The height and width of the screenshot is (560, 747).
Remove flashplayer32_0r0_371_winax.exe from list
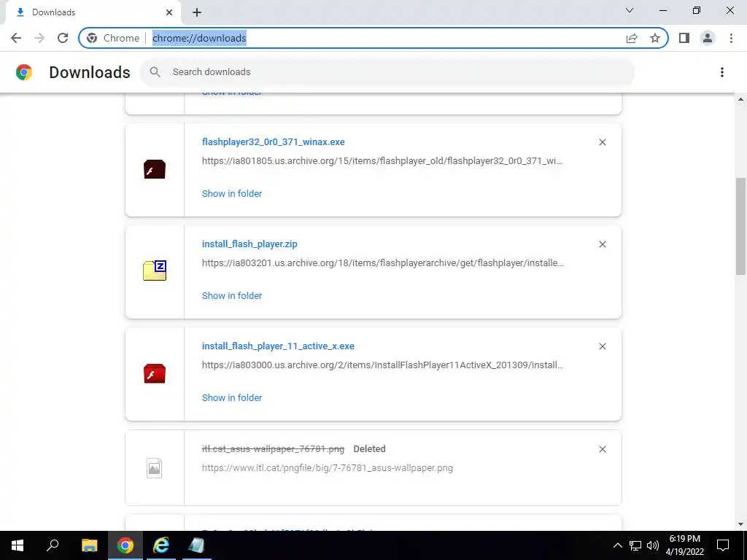pos(603,142)
